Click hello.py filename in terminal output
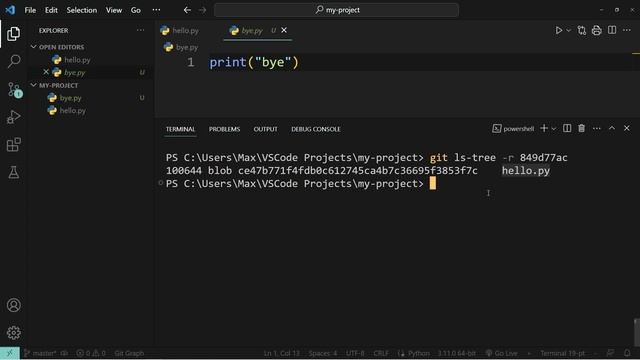 [526, 171]
